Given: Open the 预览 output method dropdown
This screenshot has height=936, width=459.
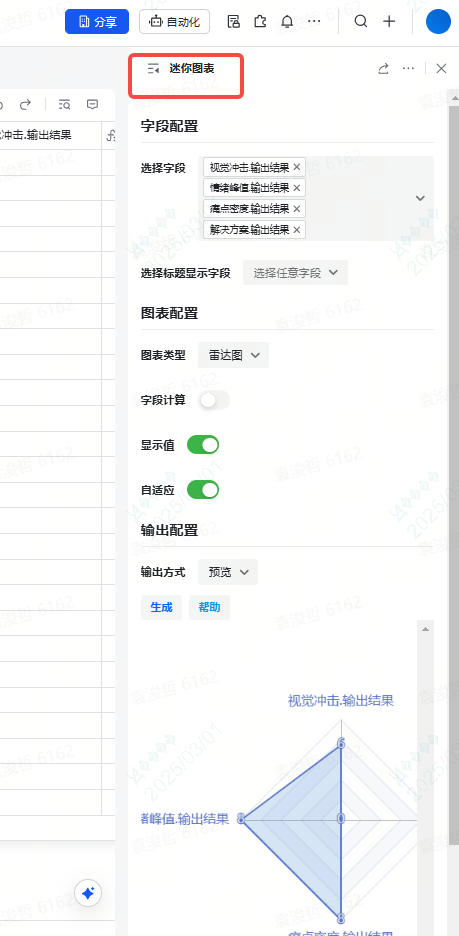Looking at the screenshot, I should coord(228,572).
